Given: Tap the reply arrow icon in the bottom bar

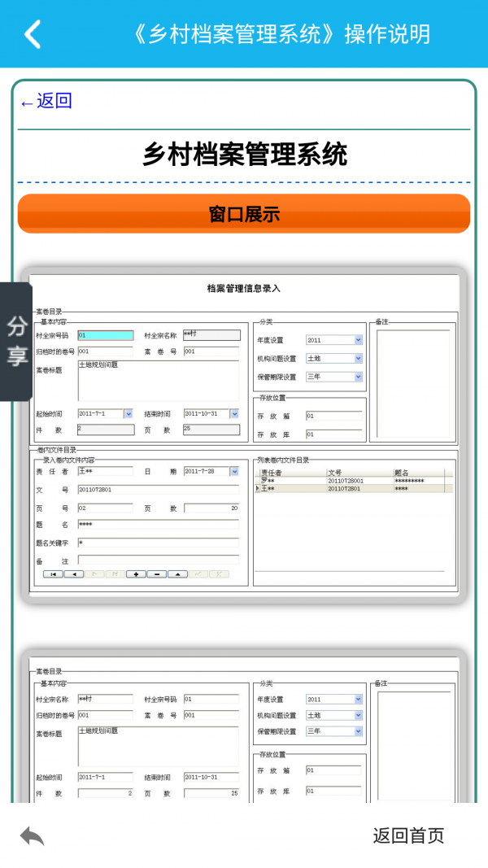Looking at the screenshot, I should (33, 835).
